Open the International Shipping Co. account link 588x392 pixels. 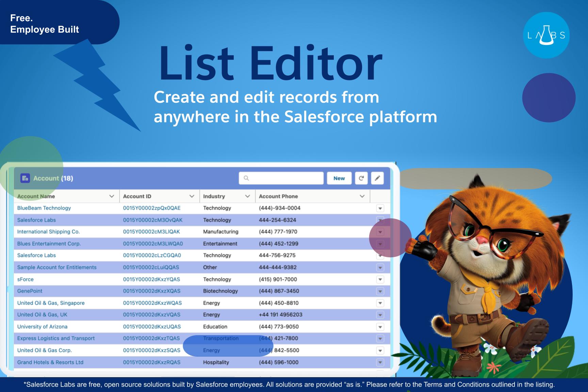click(48, 232)
